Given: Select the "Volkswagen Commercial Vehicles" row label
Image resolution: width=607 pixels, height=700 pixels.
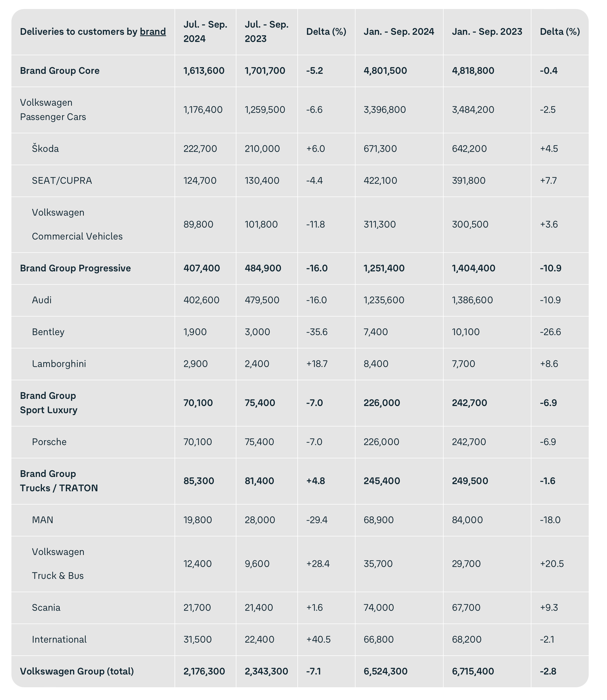Looking at the screenshot, I should point(77,224).
